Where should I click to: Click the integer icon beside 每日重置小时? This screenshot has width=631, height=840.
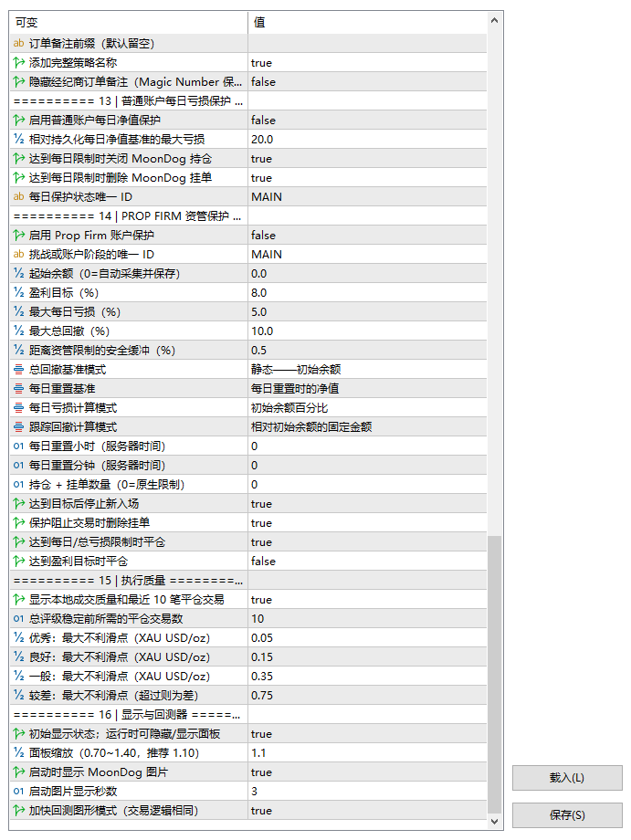19,446
